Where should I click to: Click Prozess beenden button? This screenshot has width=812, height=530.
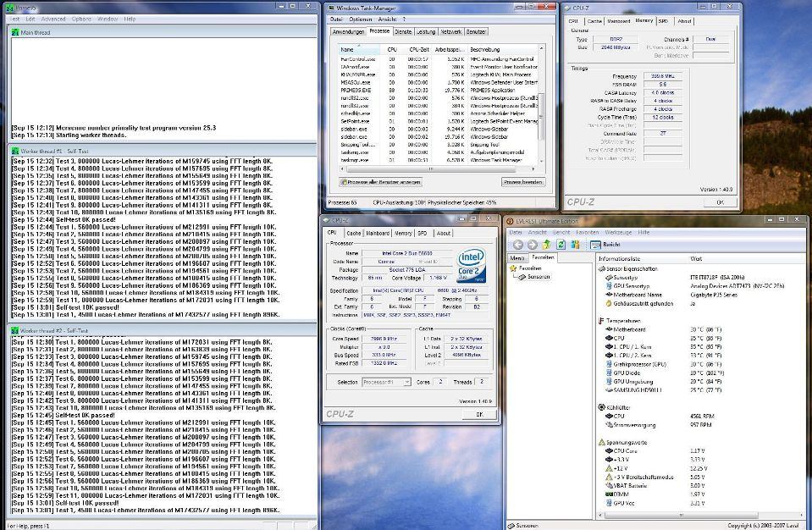coord(523,182)
